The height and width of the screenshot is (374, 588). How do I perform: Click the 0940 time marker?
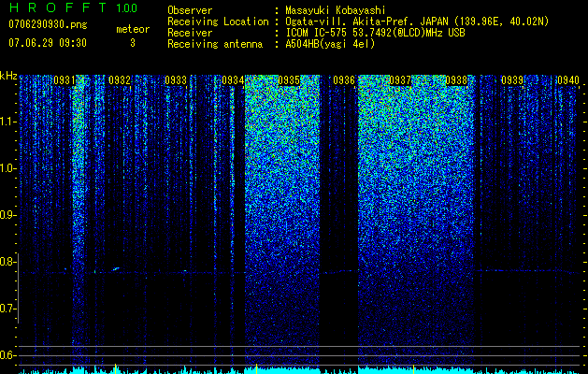(568, 80)
